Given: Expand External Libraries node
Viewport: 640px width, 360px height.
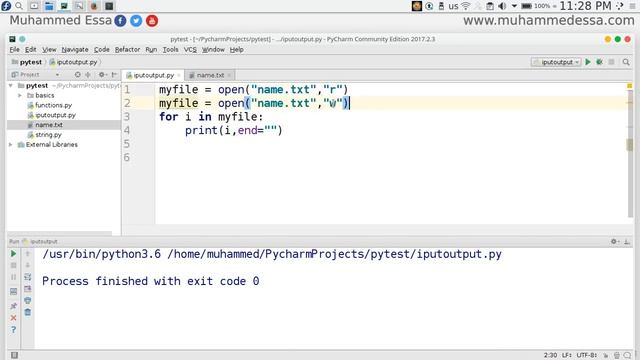Looking at the screenshot, I should pyautogui.click(x=11, y=145).
